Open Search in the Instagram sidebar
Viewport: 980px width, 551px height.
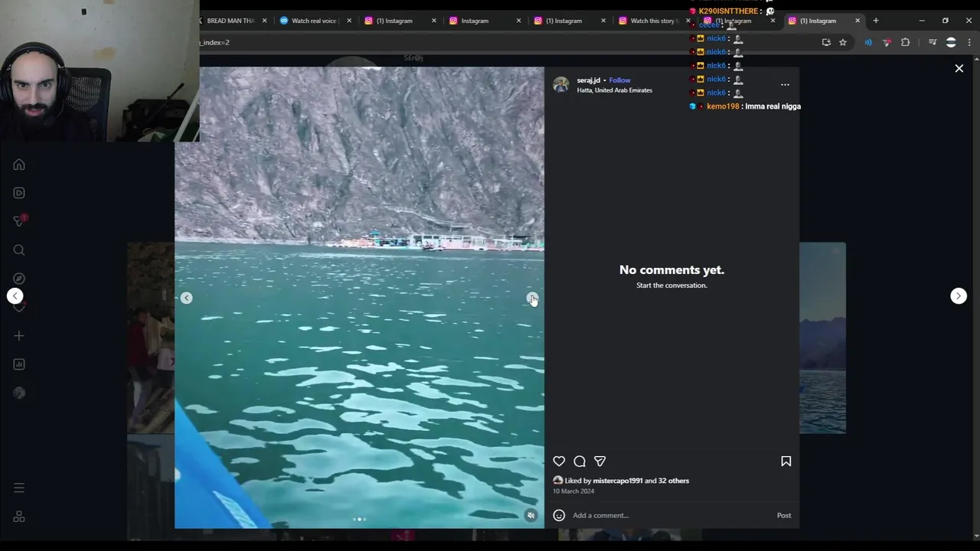(x=19, y=250)
